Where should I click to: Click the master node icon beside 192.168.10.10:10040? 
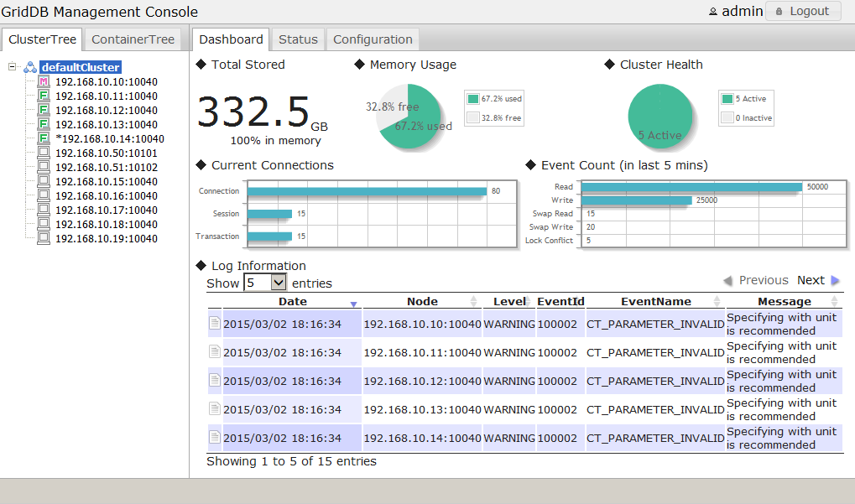point(43,81)
